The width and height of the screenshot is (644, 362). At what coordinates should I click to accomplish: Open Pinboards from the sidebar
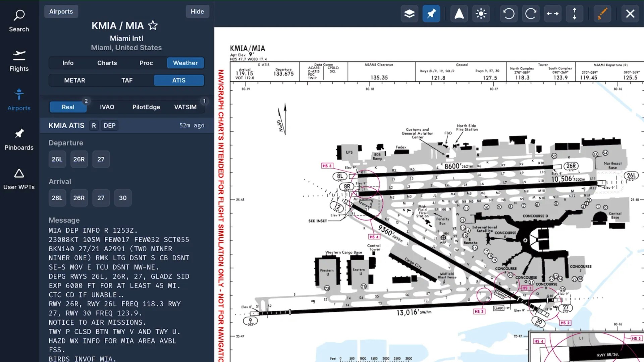click(x=19, y=139)
